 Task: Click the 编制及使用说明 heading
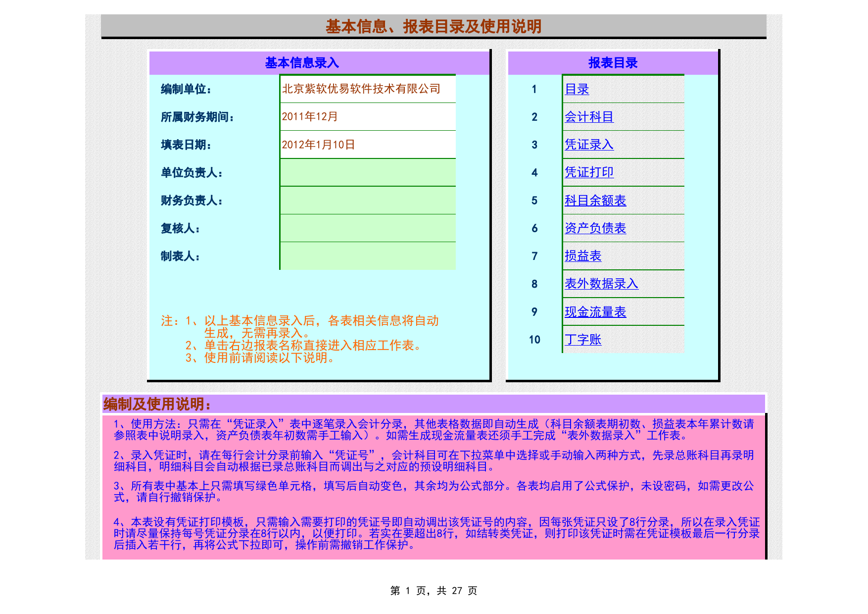[157, 405]
